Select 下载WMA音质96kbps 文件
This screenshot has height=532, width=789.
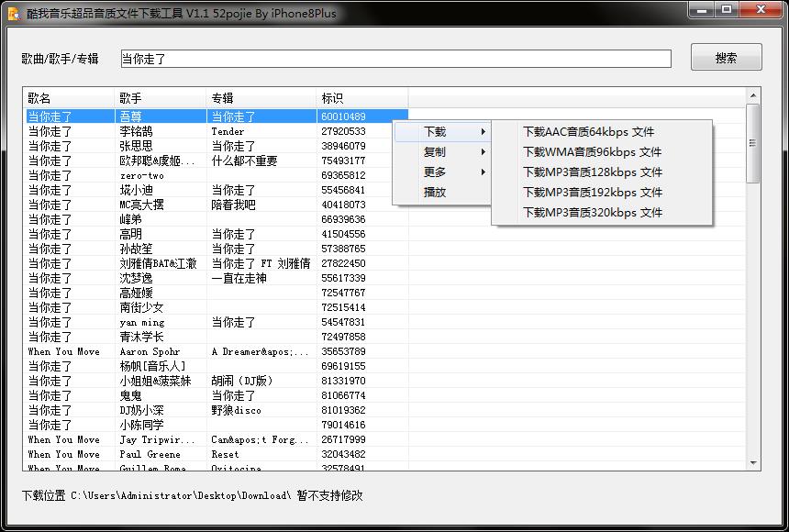click(602, 152)
